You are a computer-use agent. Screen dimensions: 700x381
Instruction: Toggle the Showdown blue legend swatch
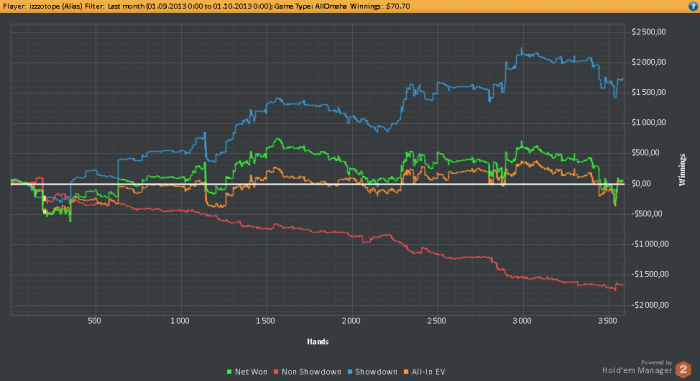(x=350, y=372)
